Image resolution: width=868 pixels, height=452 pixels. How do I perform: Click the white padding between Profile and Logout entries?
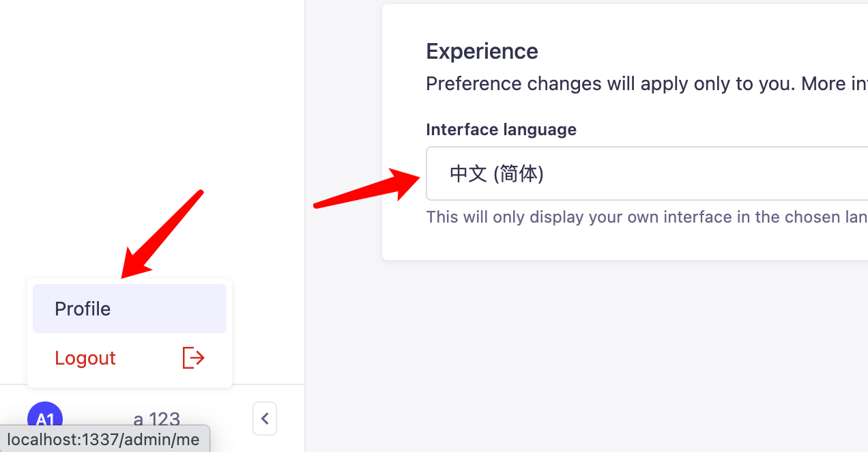(x=130, y=335)
